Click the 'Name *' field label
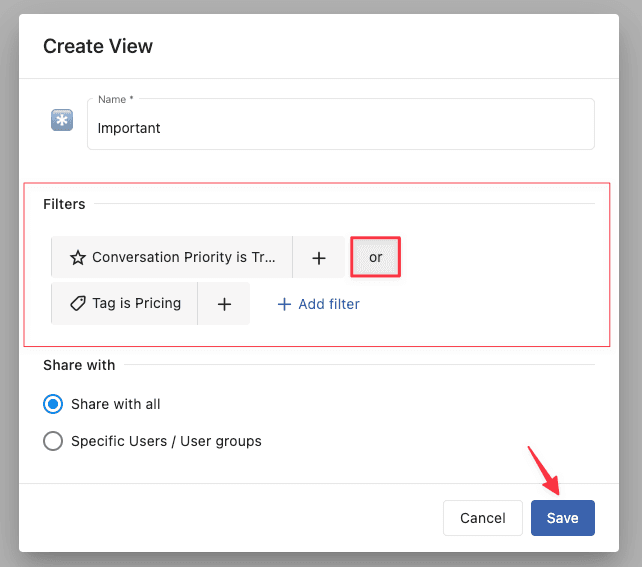The image size is (642, 567). coord(113,99)
